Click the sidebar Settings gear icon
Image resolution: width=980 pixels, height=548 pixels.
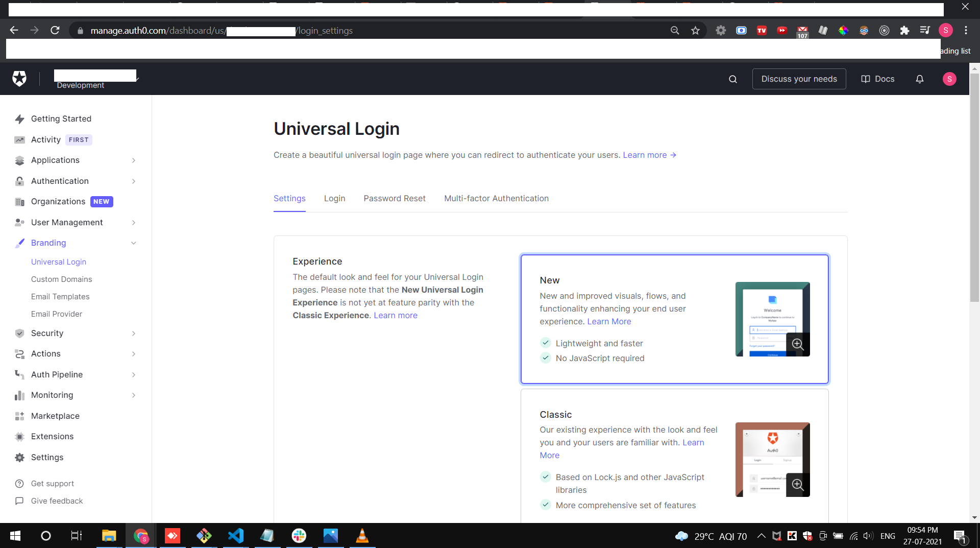[19, 458]
